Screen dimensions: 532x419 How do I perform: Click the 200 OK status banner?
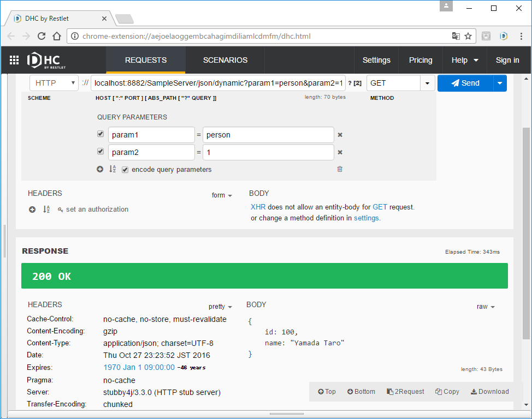[x=265, y=276]
